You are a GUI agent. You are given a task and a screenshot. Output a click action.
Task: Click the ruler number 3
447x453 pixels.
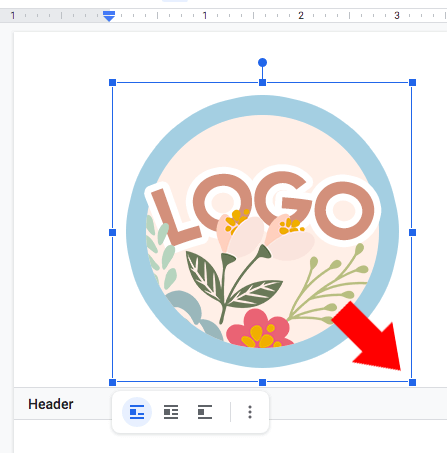coord(397,16)
